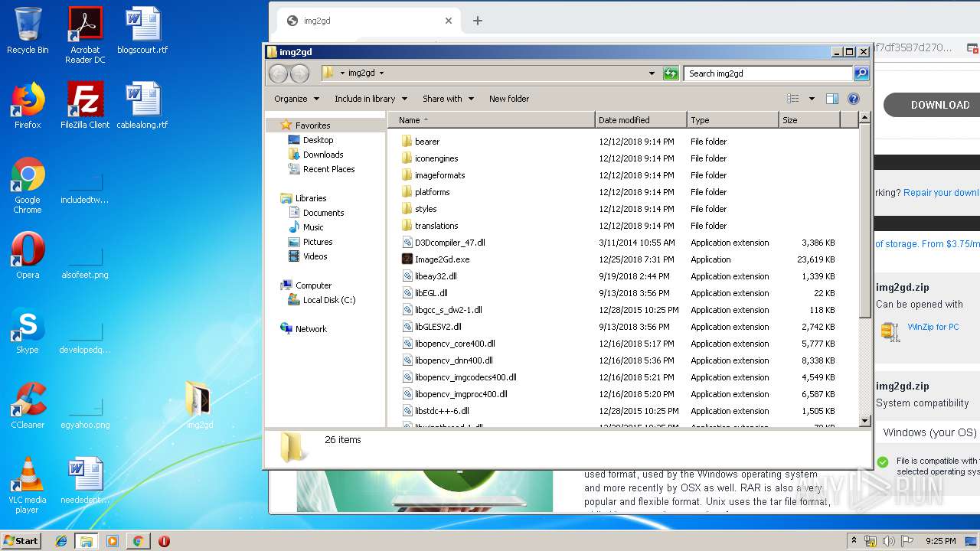Select D3Dcompiler_47.dll file
980x551 pixels.
pyautogui.click(x=449, y=243)
